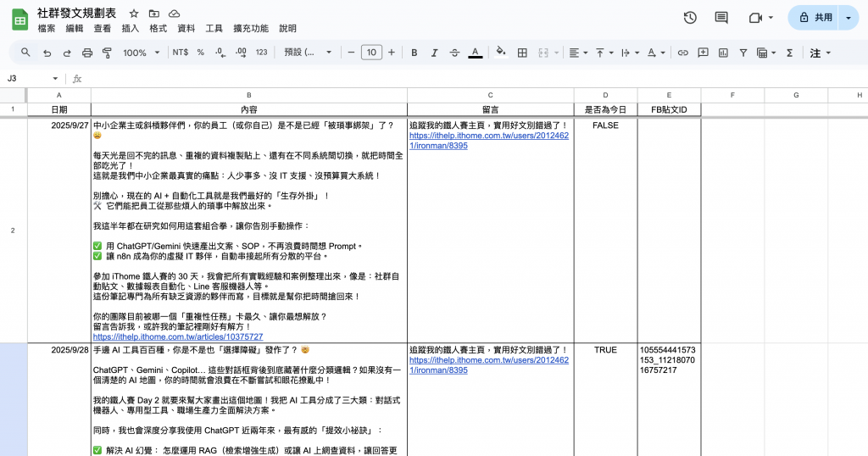Open the 編輯 menu
This screenshot has height=456, width=868.
(75, 28)
